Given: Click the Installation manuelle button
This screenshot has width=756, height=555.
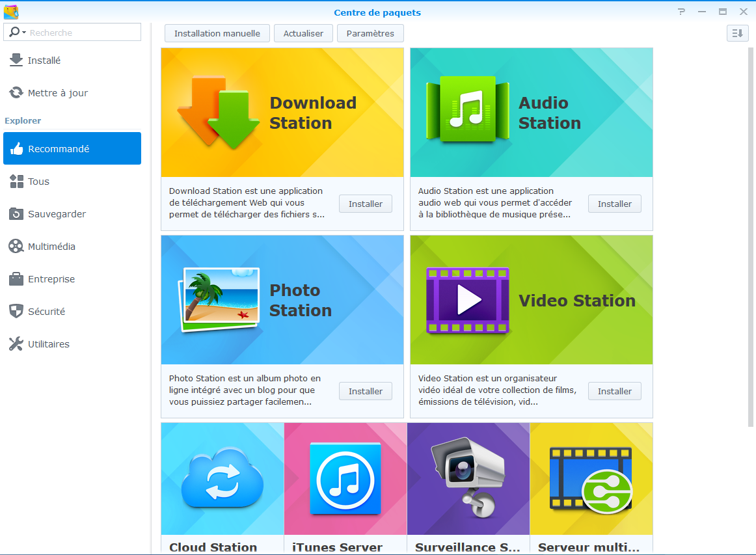Looking at the screenshot, I should pyautogui.click(x=217, y=33).
